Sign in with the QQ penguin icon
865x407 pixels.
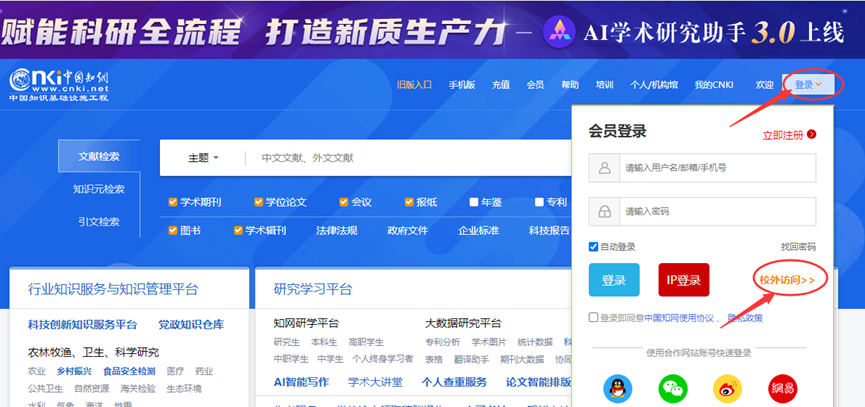(617, 389)
